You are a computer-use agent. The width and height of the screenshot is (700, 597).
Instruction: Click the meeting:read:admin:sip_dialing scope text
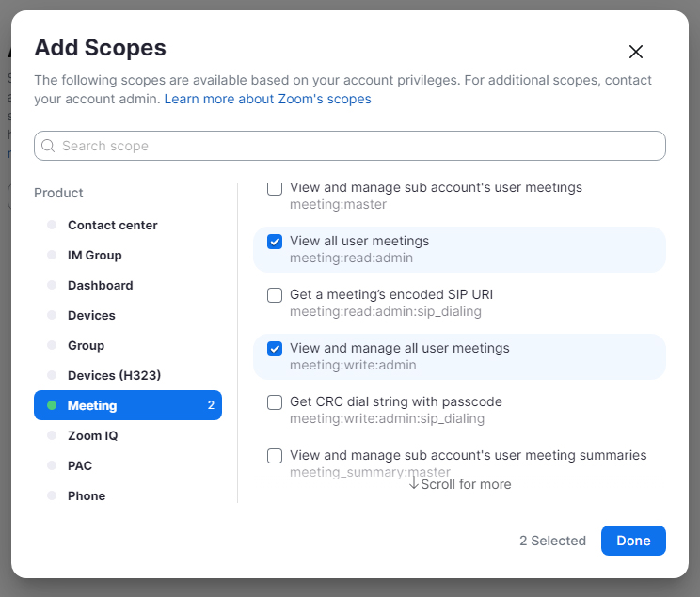(x=386, y=311)
